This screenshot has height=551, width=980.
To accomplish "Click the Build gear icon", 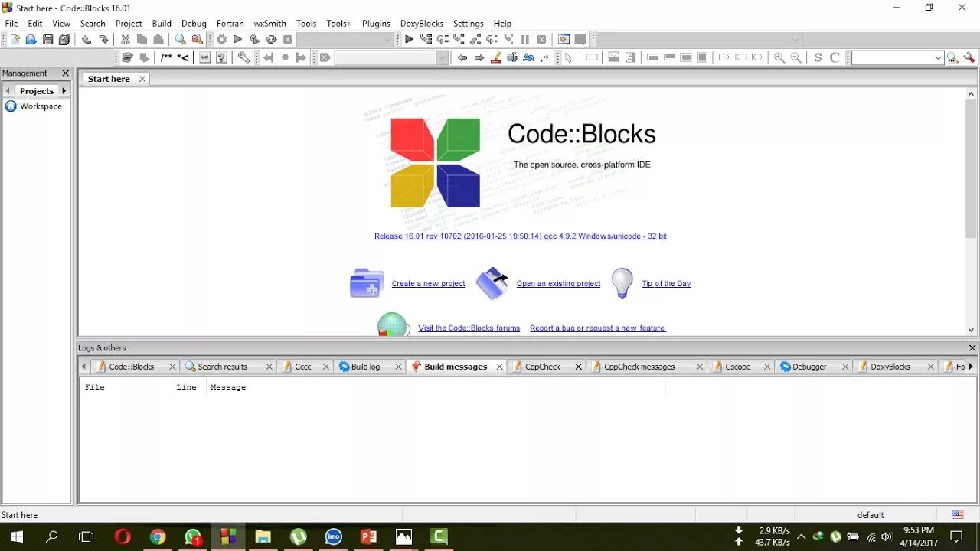I will pos(221,40).
